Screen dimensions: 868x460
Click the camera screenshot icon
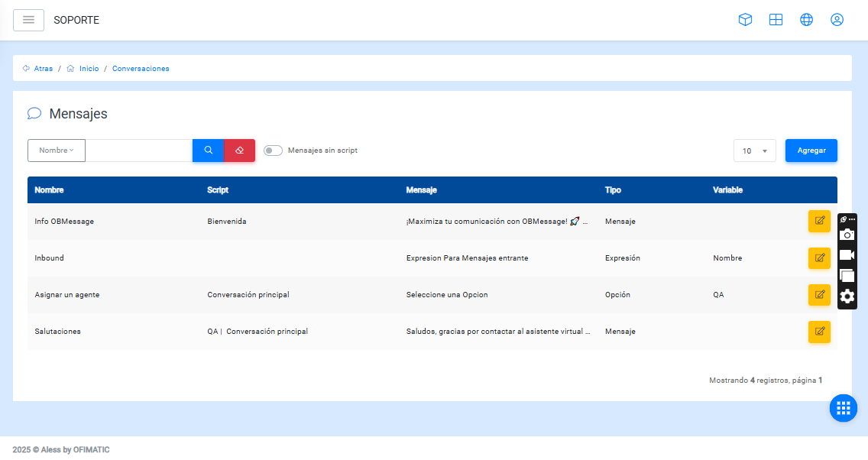[x=847, y=235]
